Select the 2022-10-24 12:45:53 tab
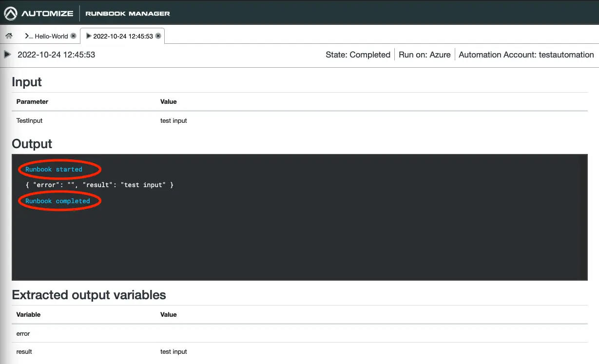 coord(123,36)
